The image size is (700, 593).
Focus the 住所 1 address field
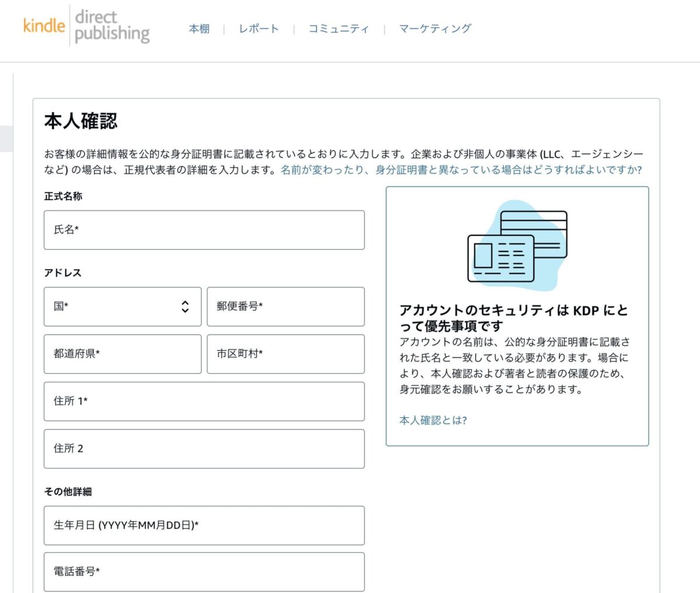tap(204, 402)
